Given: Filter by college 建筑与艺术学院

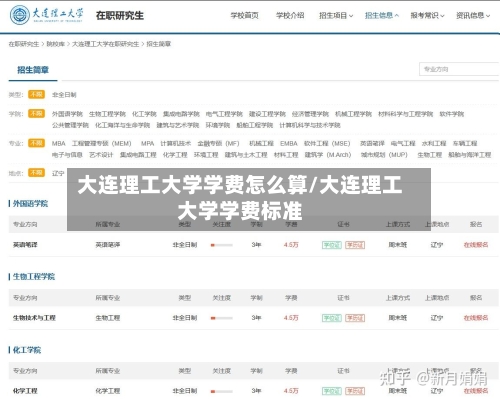Looking at the screenshot, I should (178, 125).
